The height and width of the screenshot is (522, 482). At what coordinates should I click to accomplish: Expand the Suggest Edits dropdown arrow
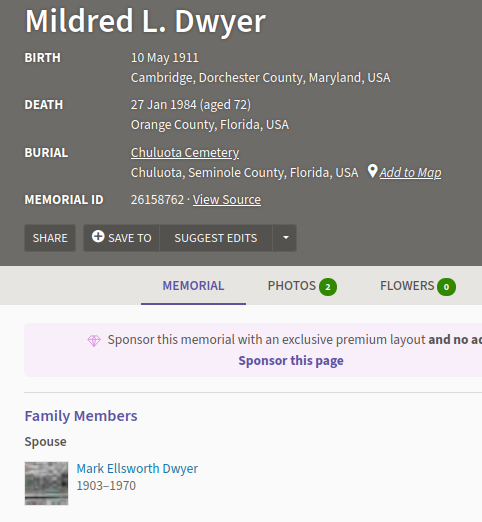[x=285, y=238]
